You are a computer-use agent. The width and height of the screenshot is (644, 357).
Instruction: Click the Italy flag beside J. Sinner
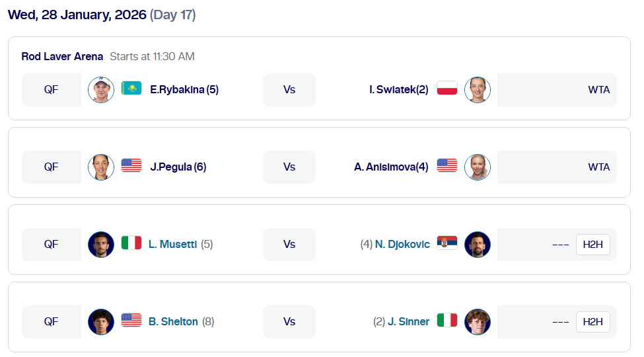(447, 321)
